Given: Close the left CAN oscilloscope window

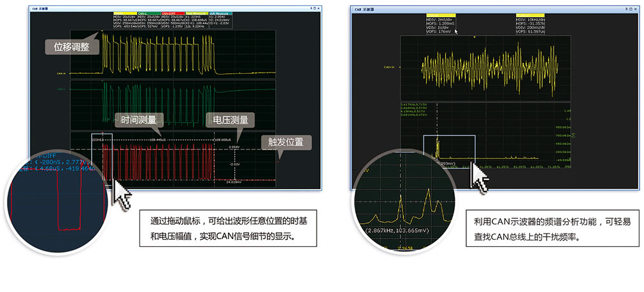Looking at the screenshot, I should [x=318, y=9].
